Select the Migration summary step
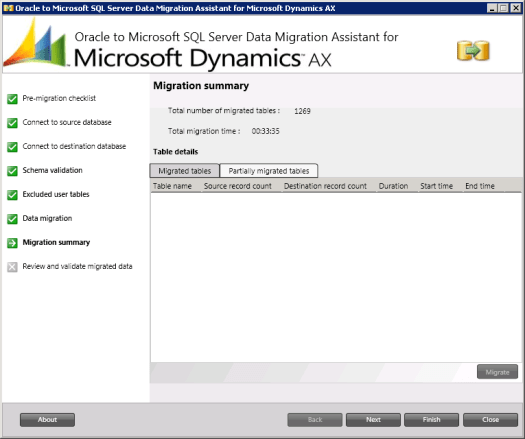 [56, 242]
